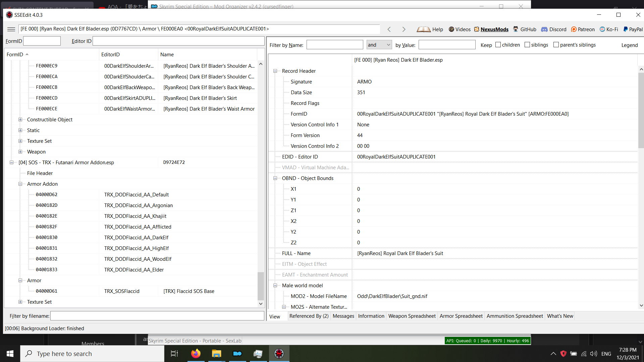Expand the Constructible Object tree node
644x362 pixels.
pos(20,120)
